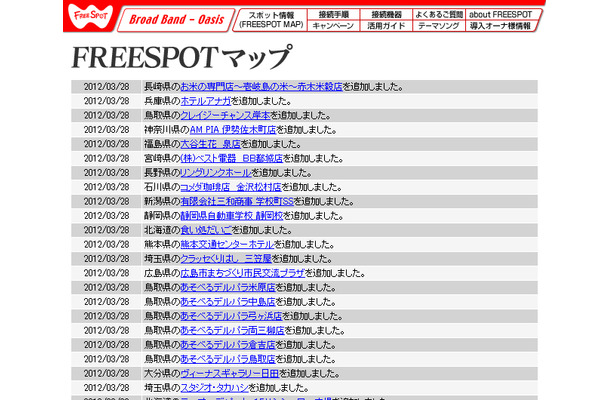Screen dimensions: 610x400
Task: Click 大分県の text before ヴィーナスギャラリー link
Action: (x=162, y=373)
